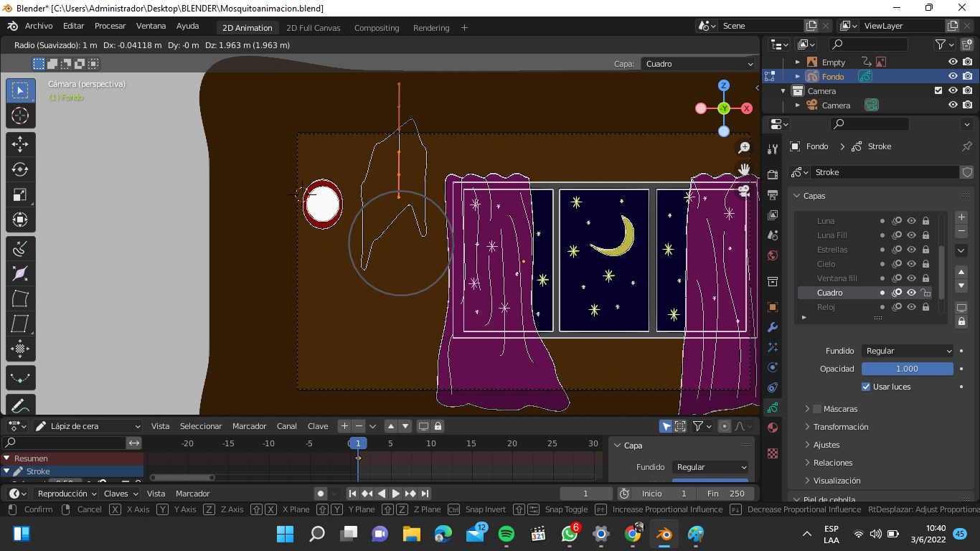Open the Editar menu

(x=73, y=26)
